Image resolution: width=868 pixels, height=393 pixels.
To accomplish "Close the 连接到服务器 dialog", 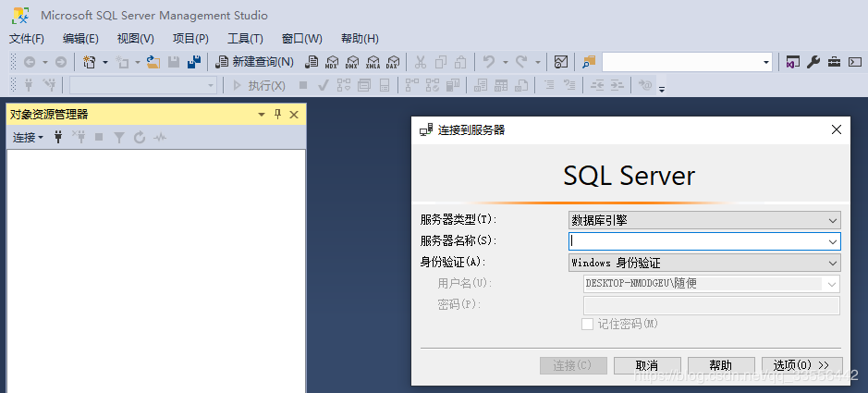I will [837, 130].
